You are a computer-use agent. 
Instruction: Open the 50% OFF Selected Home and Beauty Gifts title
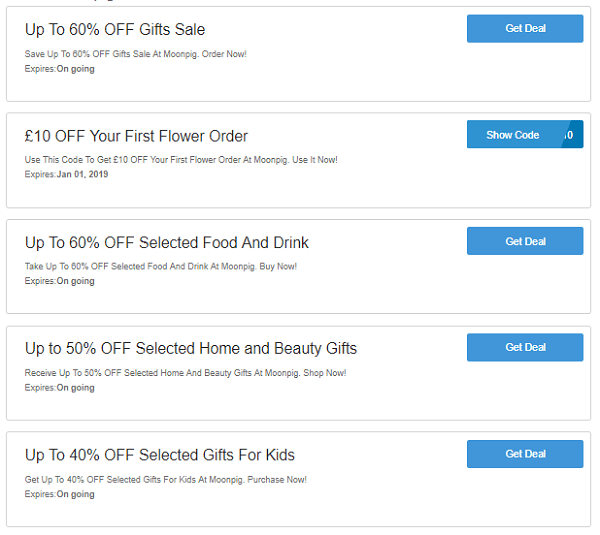coord(190,349)
